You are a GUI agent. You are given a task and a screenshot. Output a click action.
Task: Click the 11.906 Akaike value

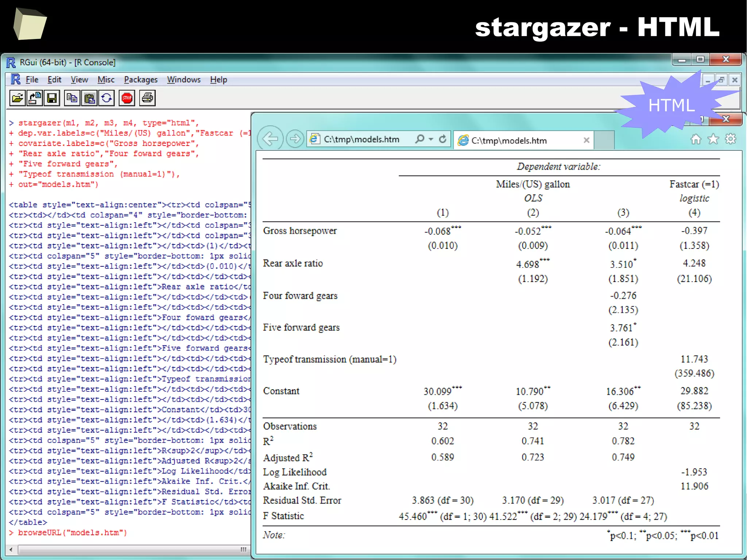pos(694,486)
